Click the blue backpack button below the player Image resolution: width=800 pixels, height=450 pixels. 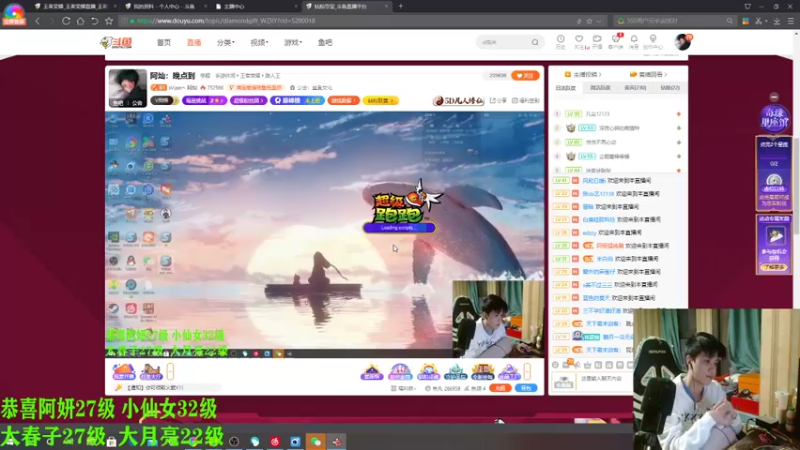[x=526, y=388]
